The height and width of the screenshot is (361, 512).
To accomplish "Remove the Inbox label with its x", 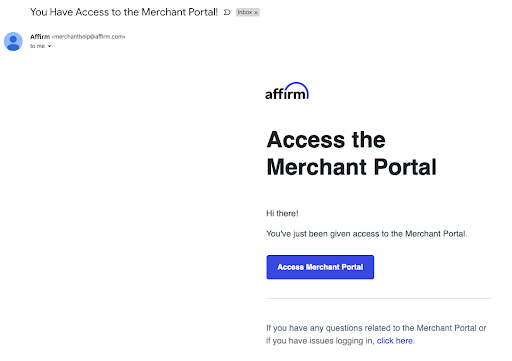I will [x=256, y=13].
